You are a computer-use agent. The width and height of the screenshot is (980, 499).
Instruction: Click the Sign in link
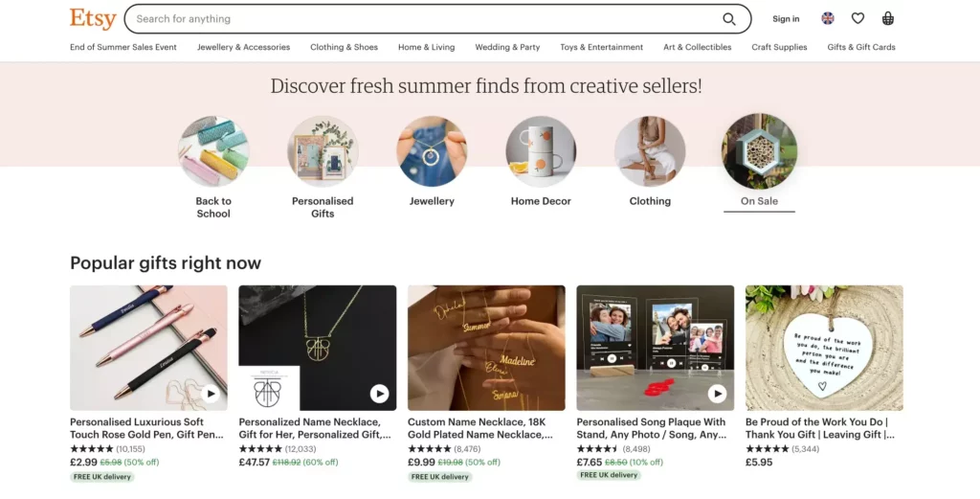click(786, 19)
